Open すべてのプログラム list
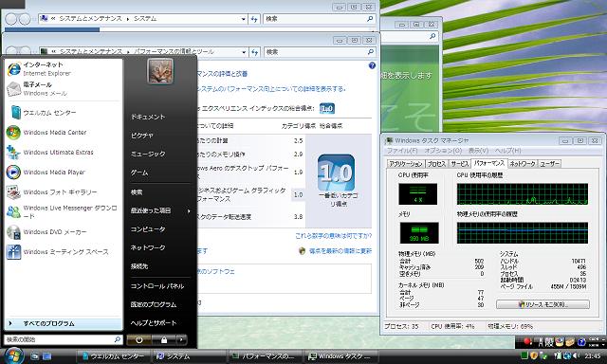607x364 pixels. click(64, 323)
